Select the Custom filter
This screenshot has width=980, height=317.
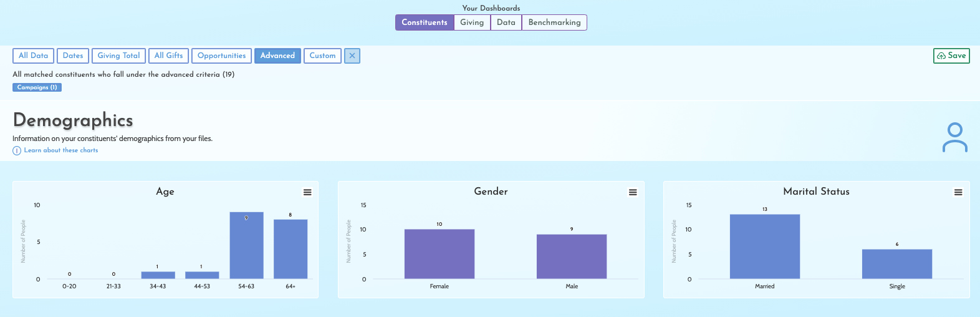coord(322,56)
